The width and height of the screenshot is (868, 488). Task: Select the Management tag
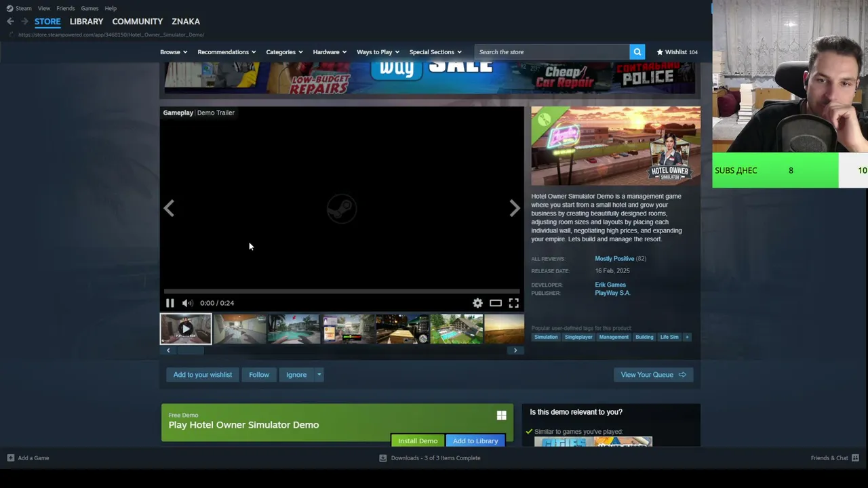pyautogui.click(x=614, y=337)
